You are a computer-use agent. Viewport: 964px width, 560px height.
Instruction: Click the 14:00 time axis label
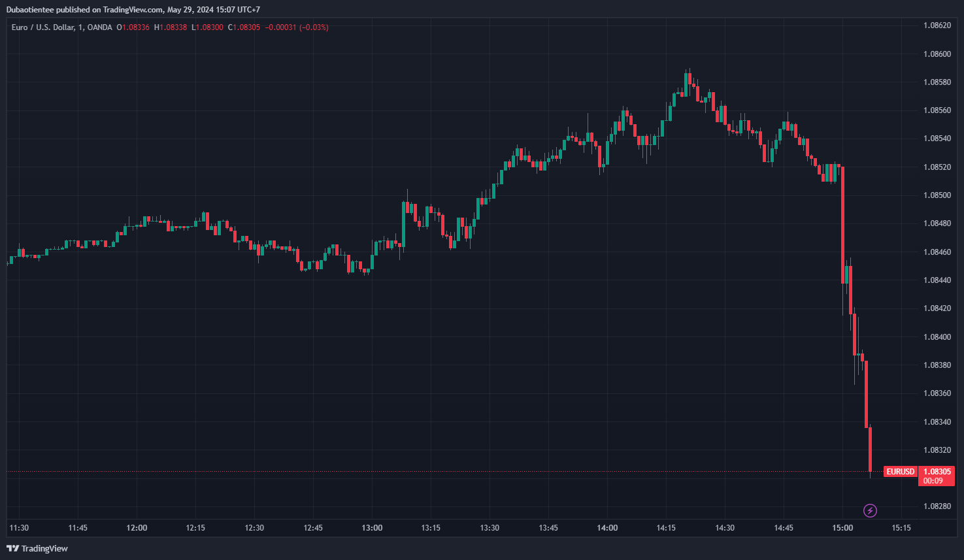(607, 528)
